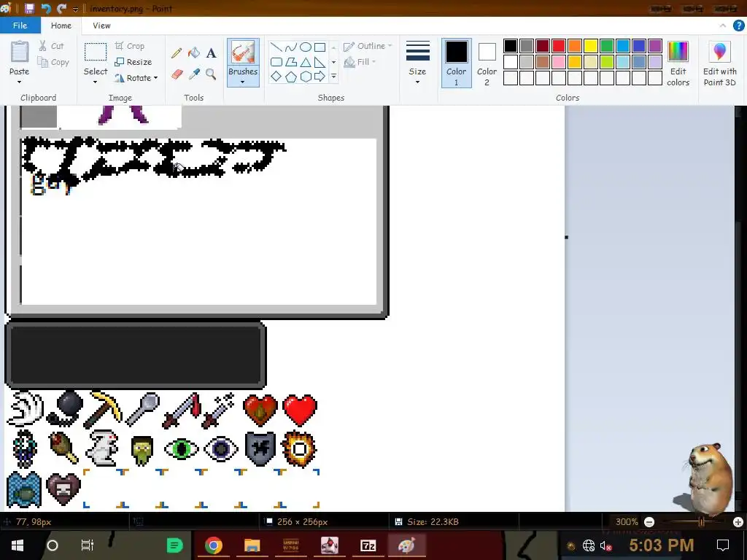Click the Rectangular selection icon
Screen dimensions: 747x560
point(96,52)
